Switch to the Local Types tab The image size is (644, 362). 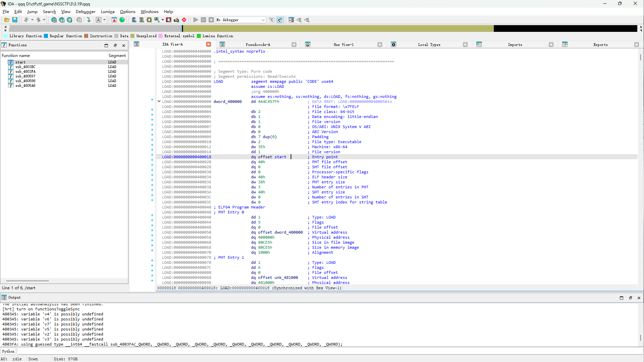click(429, 45)
